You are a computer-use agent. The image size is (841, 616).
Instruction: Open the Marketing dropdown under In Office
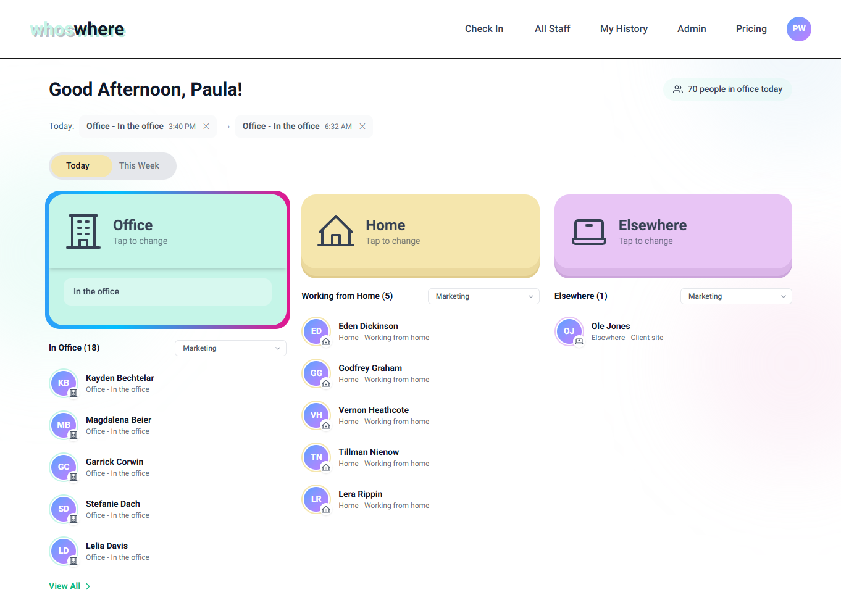point(230,348)
